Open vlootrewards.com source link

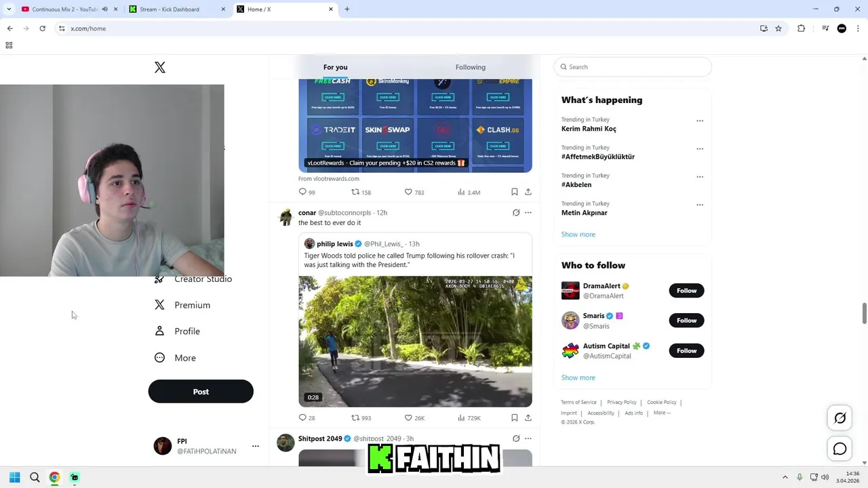[x=329, y=179]
